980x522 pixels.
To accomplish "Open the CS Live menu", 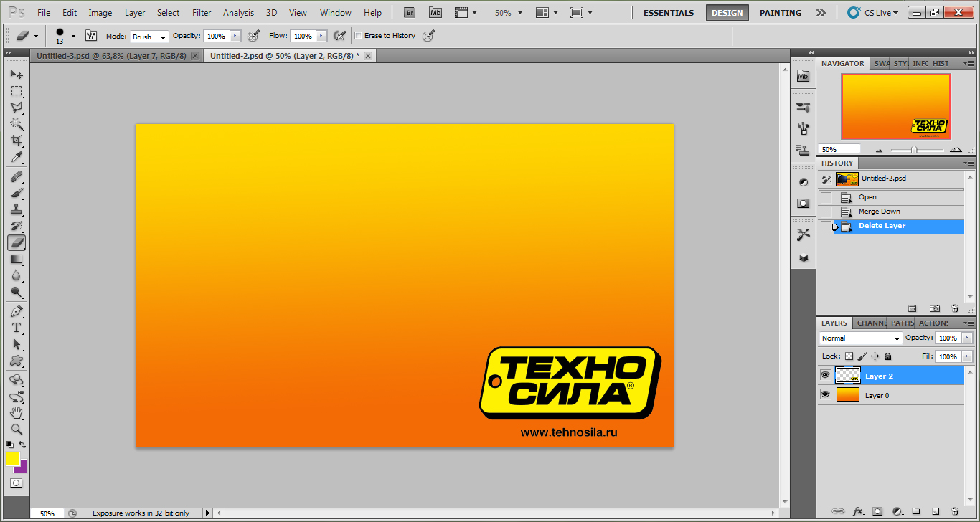I will [872, 13].
